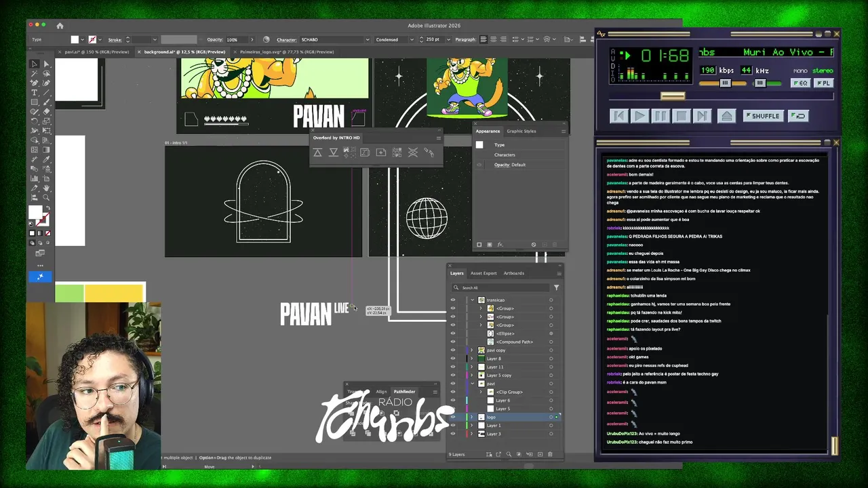Expand the Layer 5 copy layer

coord(472,375)
